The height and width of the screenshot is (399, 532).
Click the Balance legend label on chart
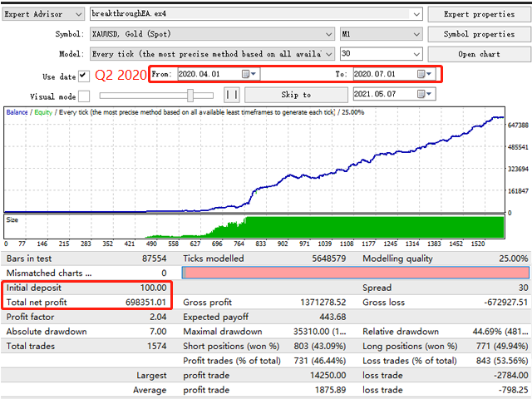[x=17, y=112]
